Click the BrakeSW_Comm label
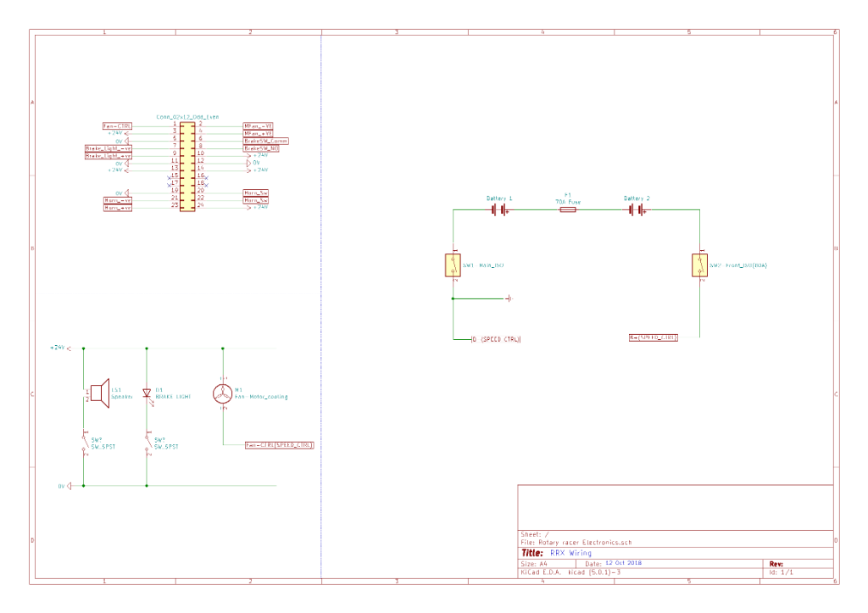 pos(265,142)
